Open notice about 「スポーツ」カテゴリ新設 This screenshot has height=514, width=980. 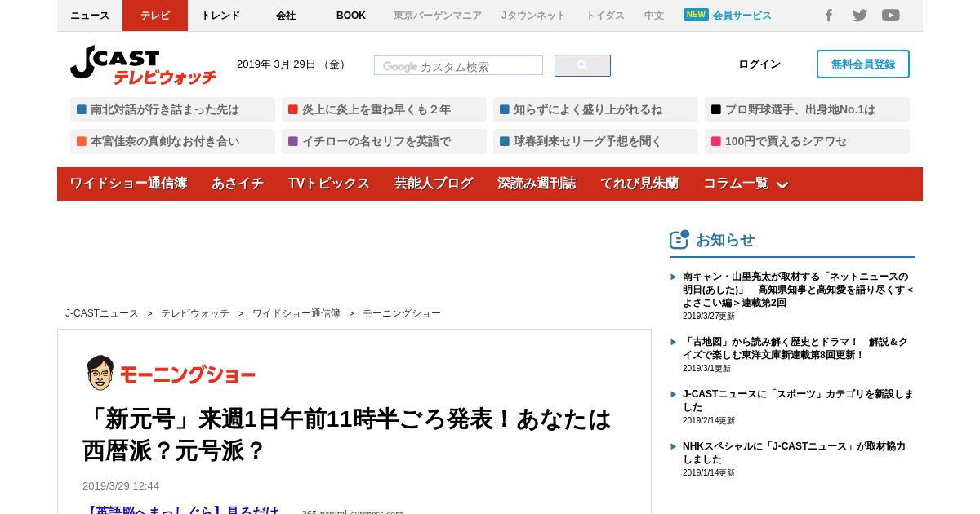coord(798,401)
